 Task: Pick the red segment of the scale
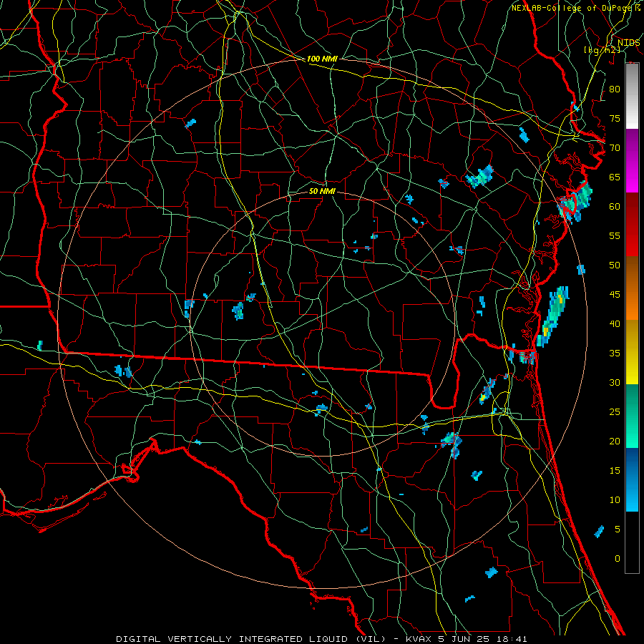click(632, 225)
